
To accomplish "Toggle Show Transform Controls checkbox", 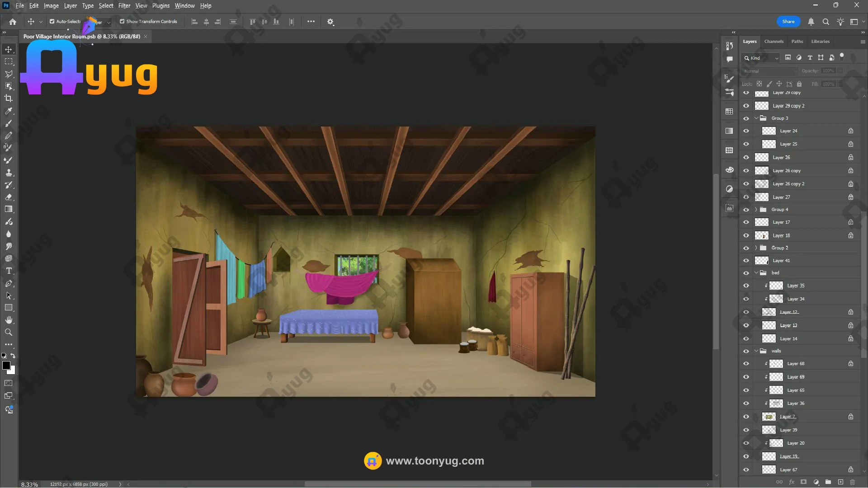I will click(x=122, y=21).
